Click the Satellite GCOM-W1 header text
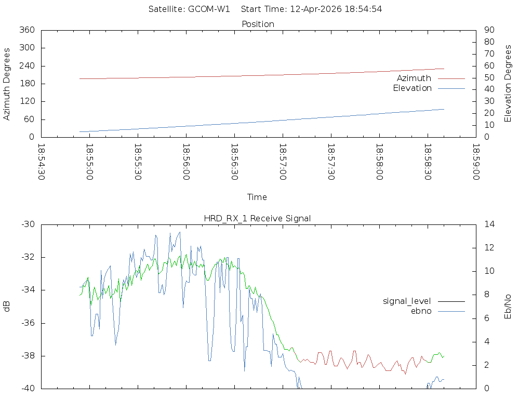 pos(189,9)
